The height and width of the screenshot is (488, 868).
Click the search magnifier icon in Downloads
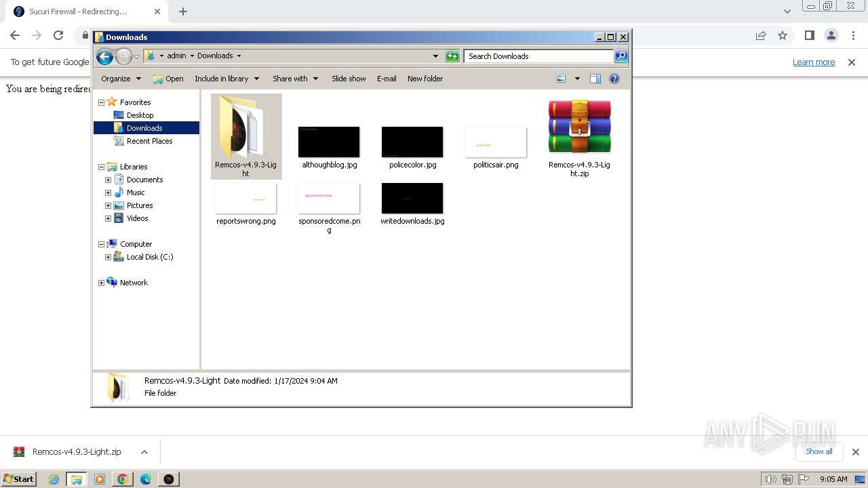(621, 56)
